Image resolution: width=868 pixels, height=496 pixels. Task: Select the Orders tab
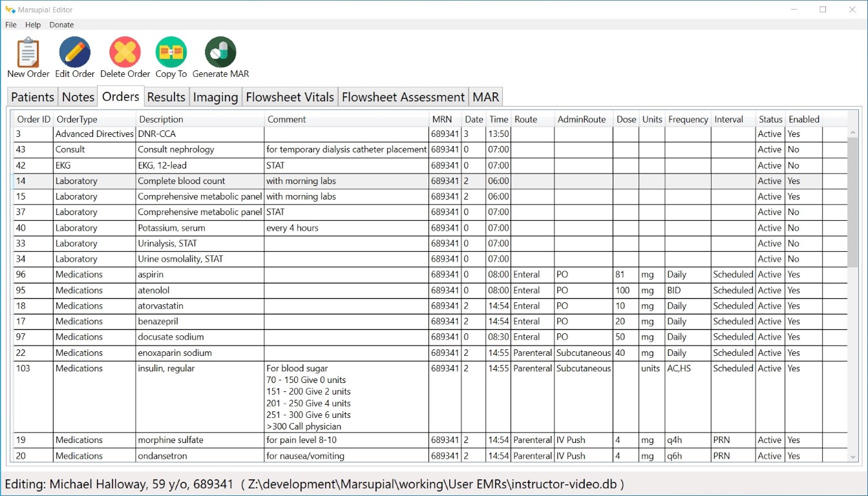point(121,96)
